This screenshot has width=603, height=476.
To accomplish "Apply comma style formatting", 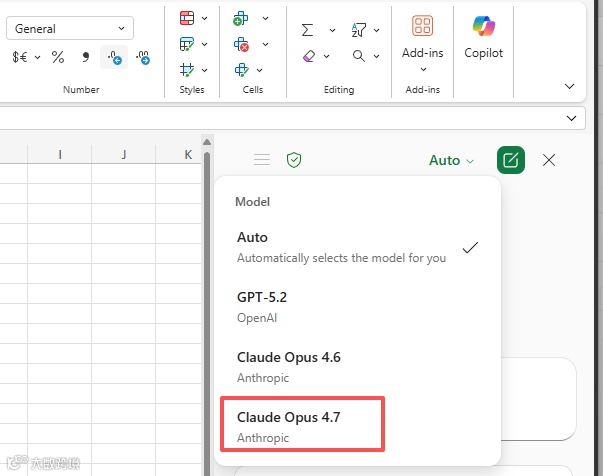I will click(x=85, y=57).
